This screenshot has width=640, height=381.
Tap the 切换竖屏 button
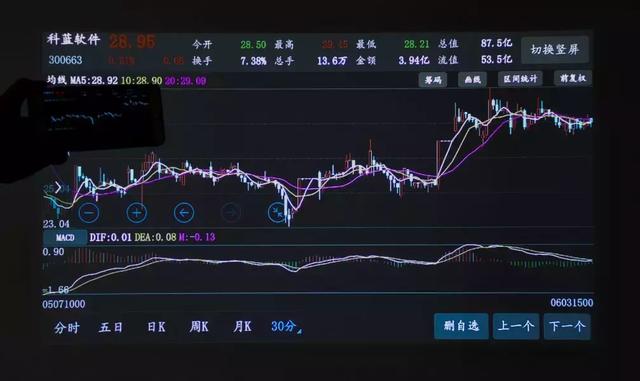tap(555, 50)
